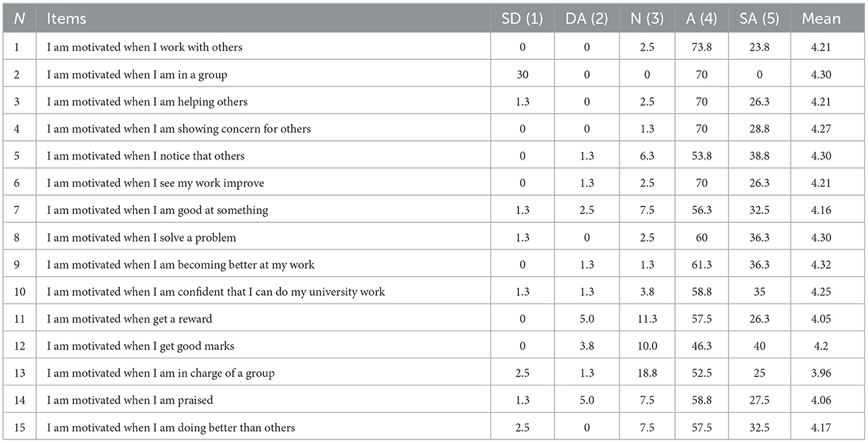
Task: Select the SD (1) column header
Action: (x=523, y=18)
